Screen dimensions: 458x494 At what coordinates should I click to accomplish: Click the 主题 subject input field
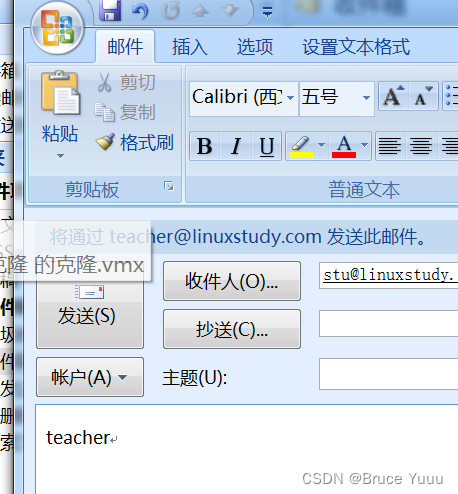388,374
